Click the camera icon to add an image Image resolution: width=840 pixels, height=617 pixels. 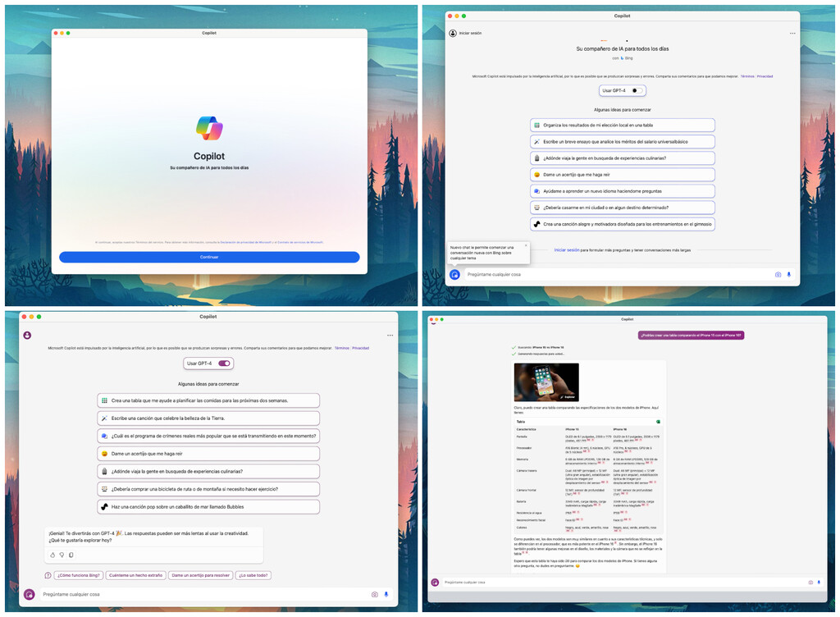[x=777, y=276]
